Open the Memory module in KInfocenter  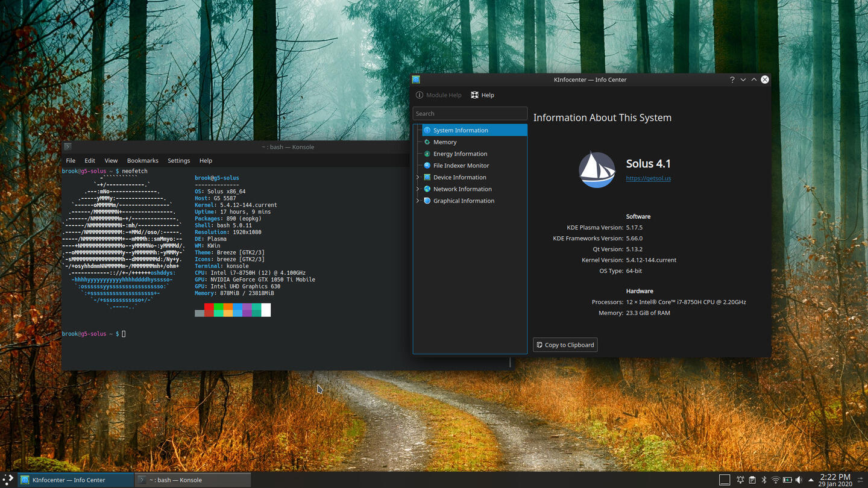(474, 142)
